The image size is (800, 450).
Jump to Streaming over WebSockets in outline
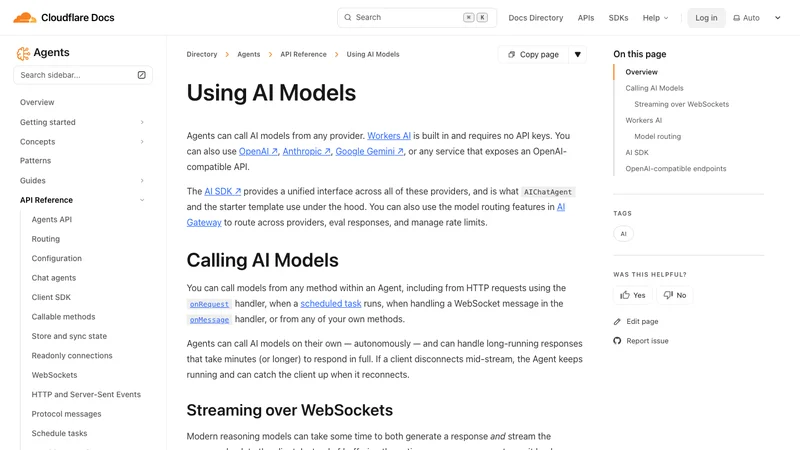[681, 104]
